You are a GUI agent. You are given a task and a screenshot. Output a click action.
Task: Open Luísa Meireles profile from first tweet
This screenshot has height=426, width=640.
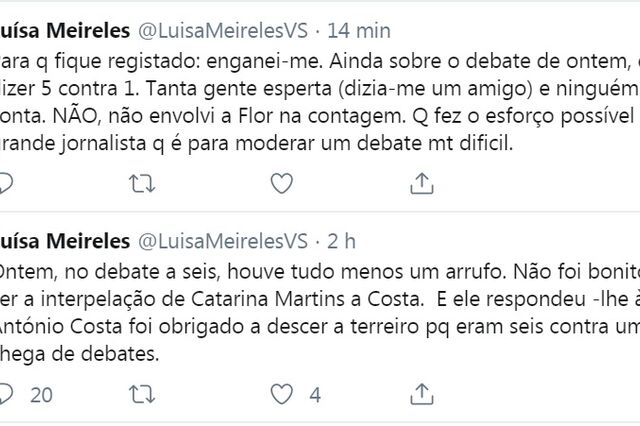(x=64, y=31)
